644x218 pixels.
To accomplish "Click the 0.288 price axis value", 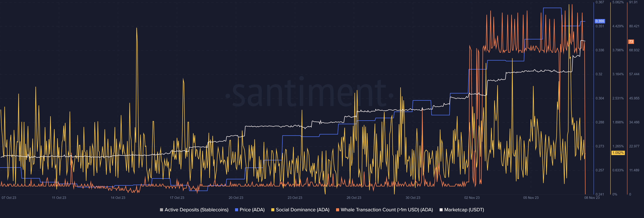I will pyautogui.click(x=600, y=122).
